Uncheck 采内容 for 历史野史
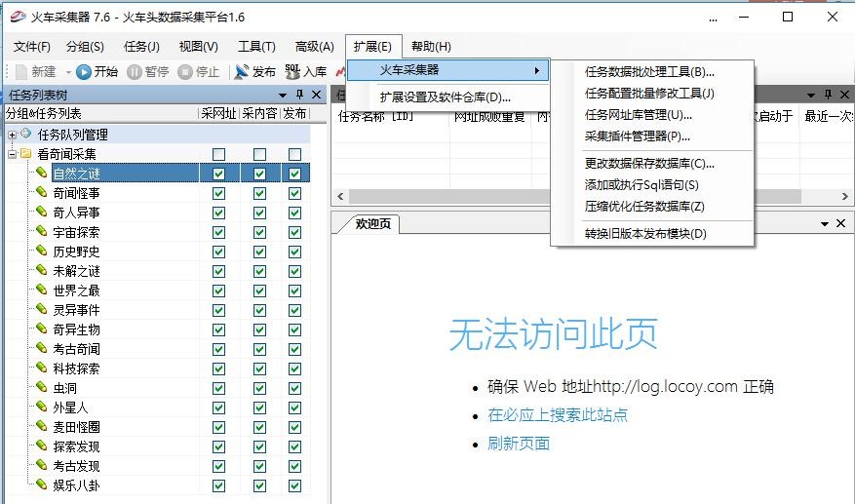The image size is (855, 504). coord(259,252)
